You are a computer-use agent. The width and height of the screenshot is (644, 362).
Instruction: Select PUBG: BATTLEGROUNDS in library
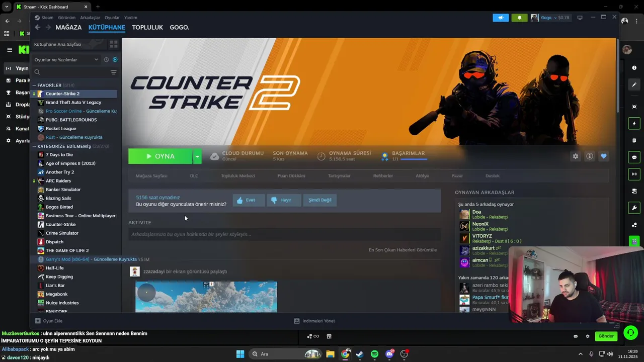pos(71,120)
